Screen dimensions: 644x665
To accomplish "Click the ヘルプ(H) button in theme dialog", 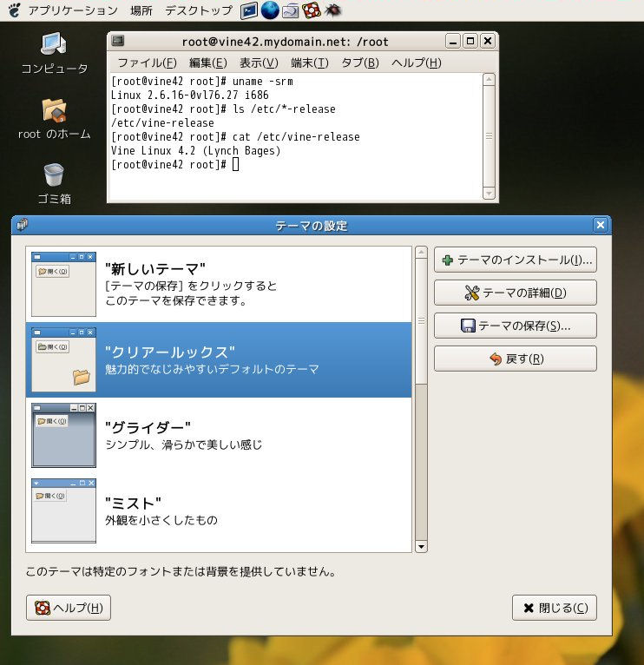I will [x=69, y=608].
